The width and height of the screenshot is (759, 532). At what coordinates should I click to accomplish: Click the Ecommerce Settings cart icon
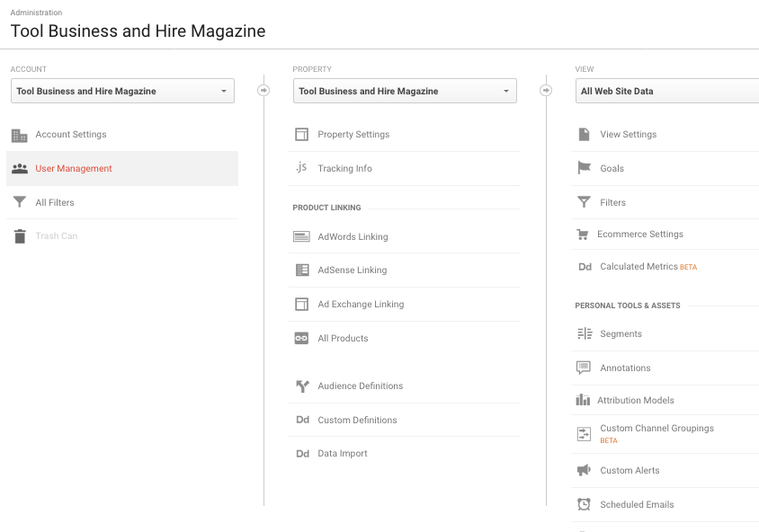click(583, 235)
